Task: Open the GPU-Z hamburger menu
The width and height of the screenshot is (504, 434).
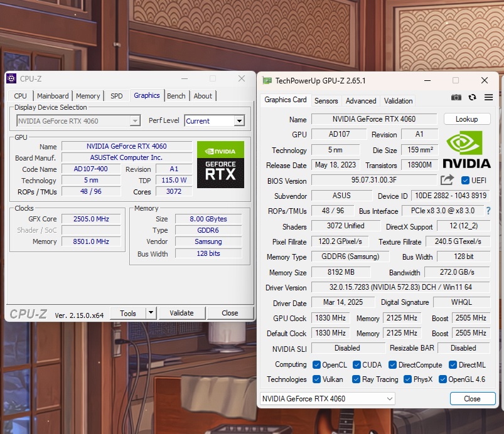Action: pyautogui.click(x=488, y=97)
